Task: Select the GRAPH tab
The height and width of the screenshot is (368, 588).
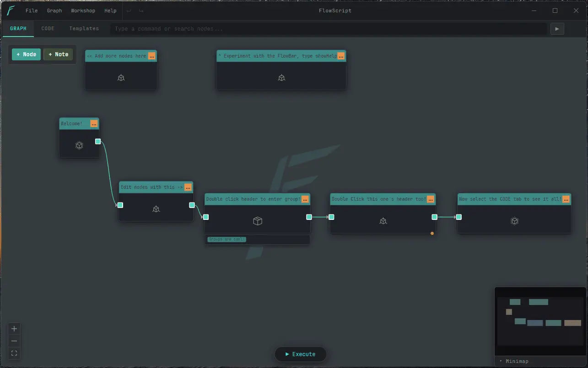Action: tap(18, 28)
